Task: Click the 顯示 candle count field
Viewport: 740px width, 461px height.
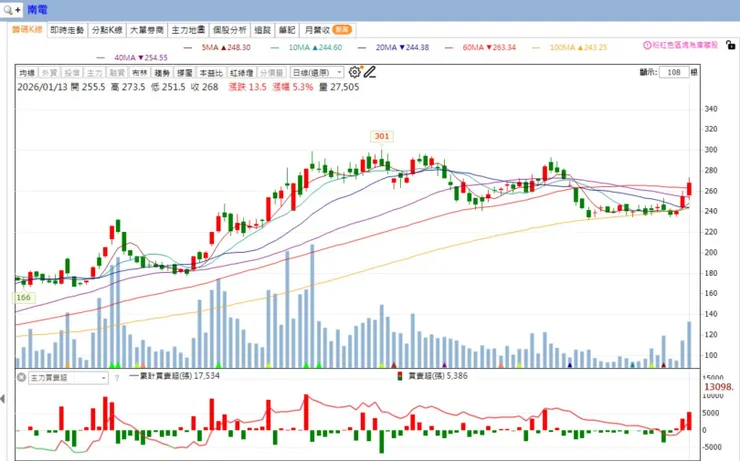Action: coord(673,72)
